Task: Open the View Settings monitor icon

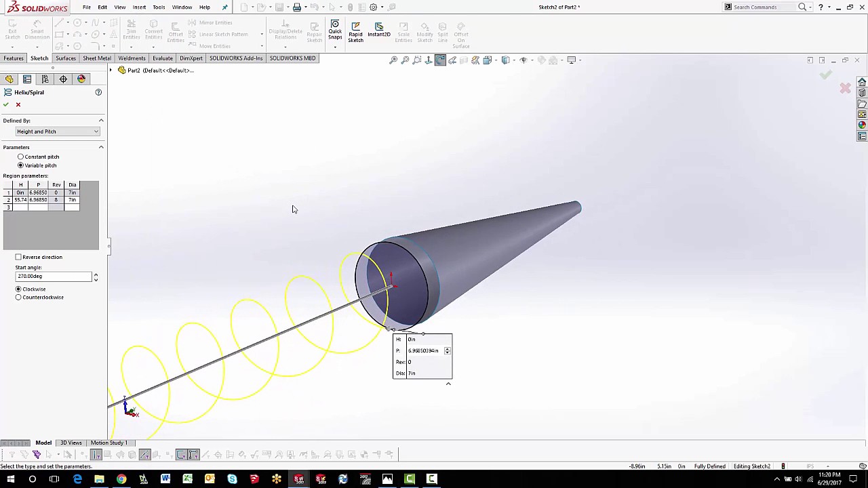Action: pyautogui.click(x=571, y=60)
